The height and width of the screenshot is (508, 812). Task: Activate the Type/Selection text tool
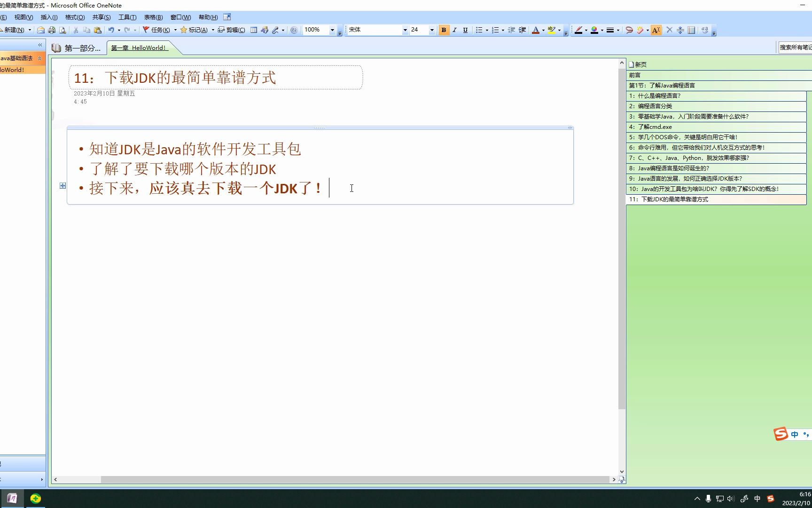click(x=656, y=30)
